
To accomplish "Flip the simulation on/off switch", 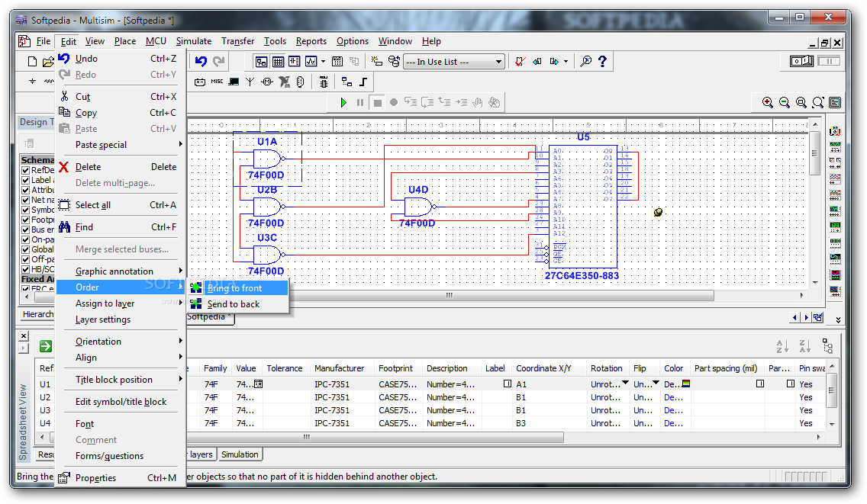I will point(802,61).
